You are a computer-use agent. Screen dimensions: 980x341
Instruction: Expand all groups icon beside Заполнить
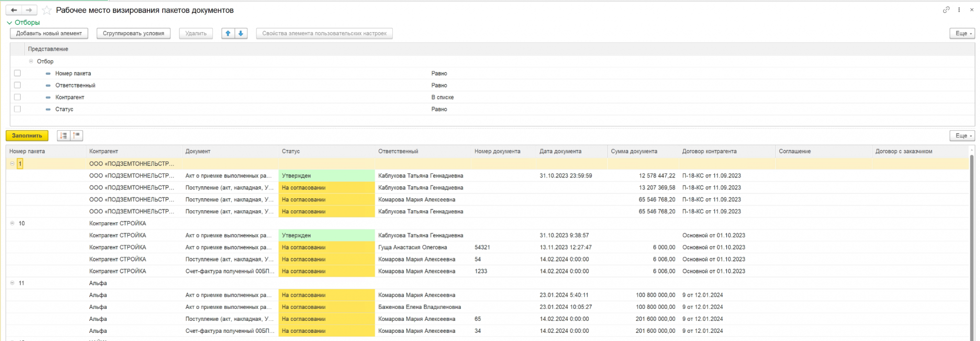coord(64,136)
